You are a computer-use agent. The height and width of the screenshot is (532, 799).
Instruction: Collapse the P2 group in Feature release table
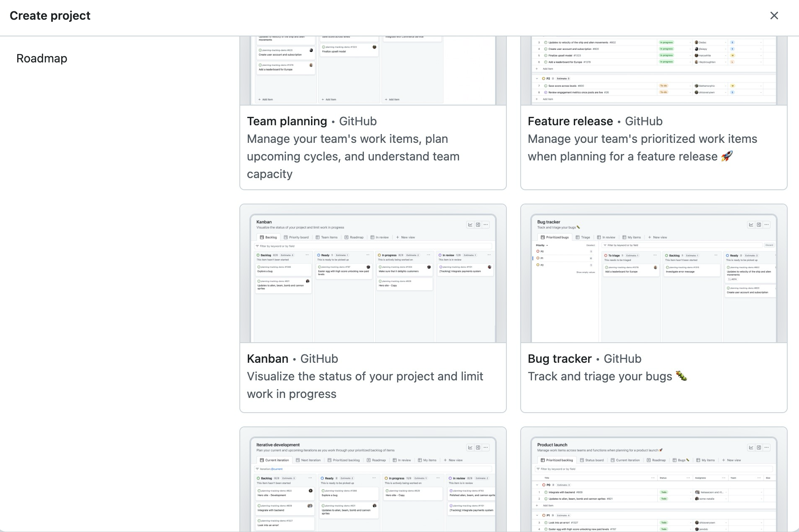click(537, 78)
